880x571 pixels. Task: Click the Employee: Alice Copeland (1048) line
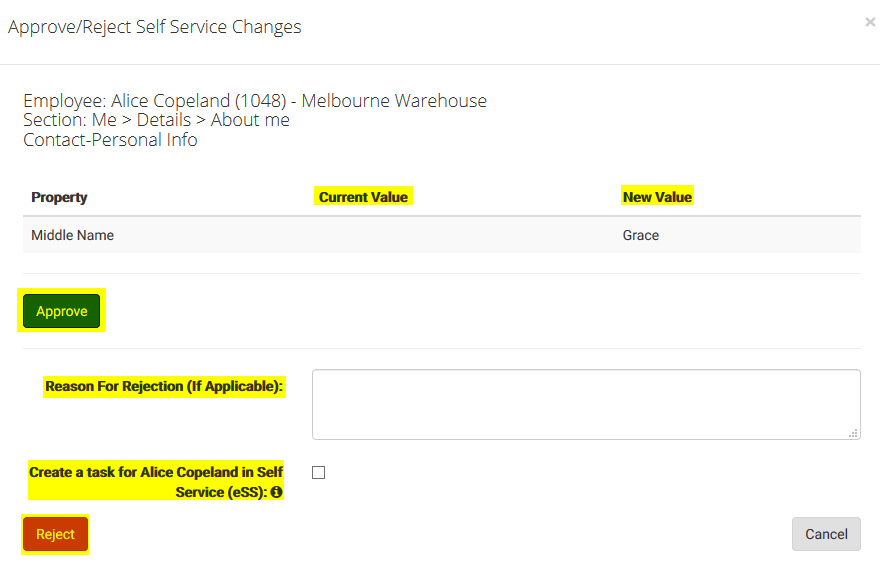[255, 101]
